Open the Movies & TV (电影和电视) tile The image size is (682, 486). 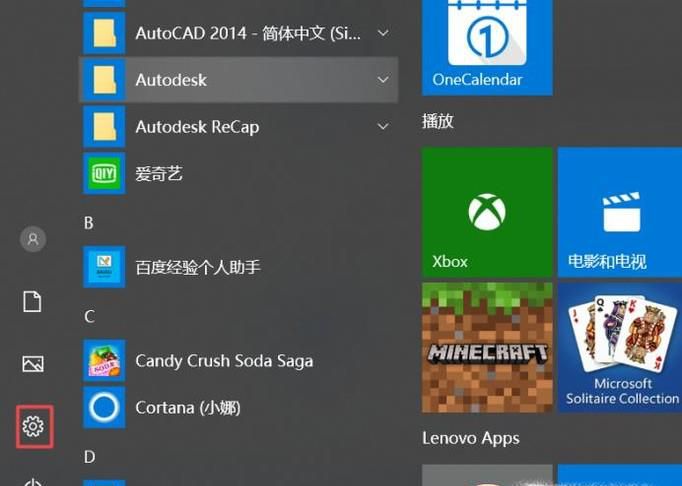click(x=620, y=212)
